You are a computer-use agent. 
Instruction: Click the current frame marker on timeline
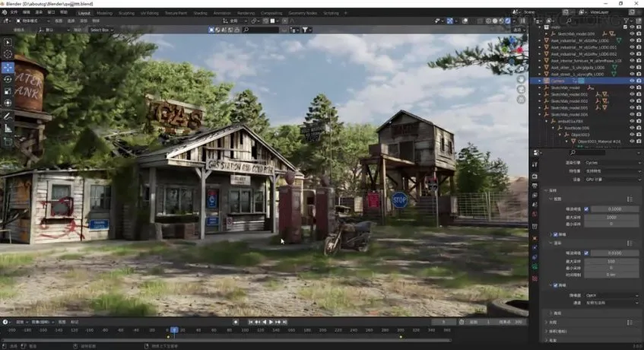(x=174, y=330)
